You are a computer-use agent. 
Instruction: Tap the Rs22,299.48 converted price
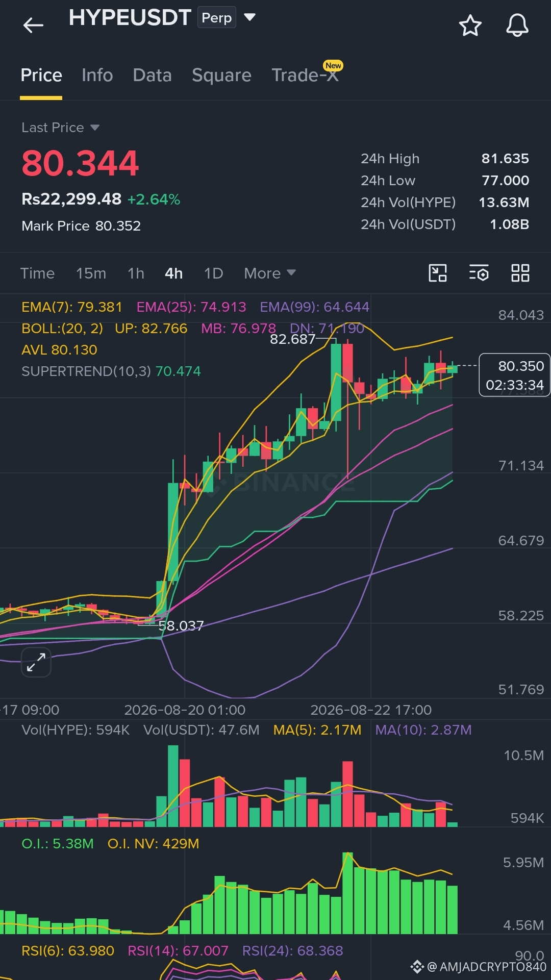click(x=71, y=199)
